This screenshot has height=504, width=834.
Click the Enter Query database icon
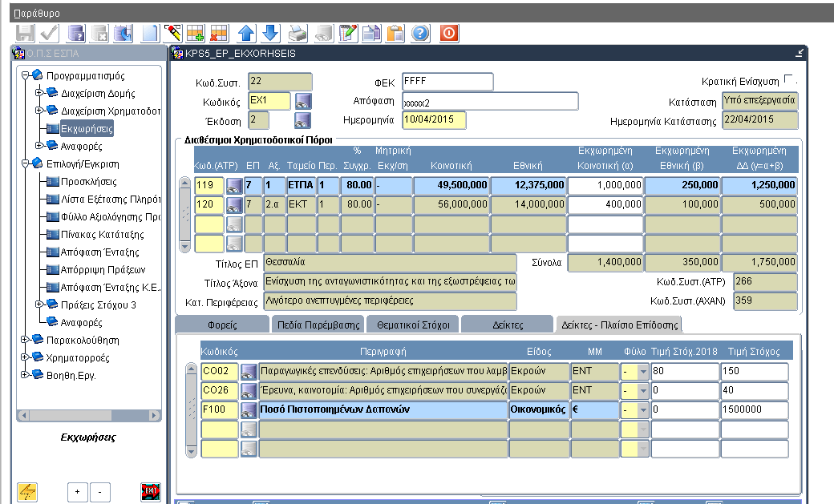pyautogui.click(x=76, y=33)
